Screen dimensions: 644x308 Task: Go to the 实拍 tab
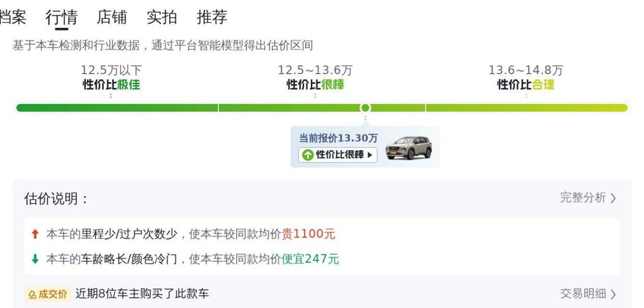pyautogui.click(x=162, y=17)
